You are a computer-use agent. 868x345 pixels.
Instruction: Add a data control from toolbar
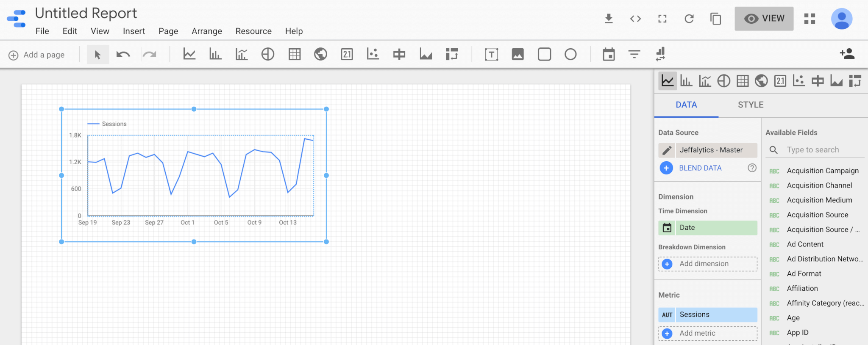[660, 54]
